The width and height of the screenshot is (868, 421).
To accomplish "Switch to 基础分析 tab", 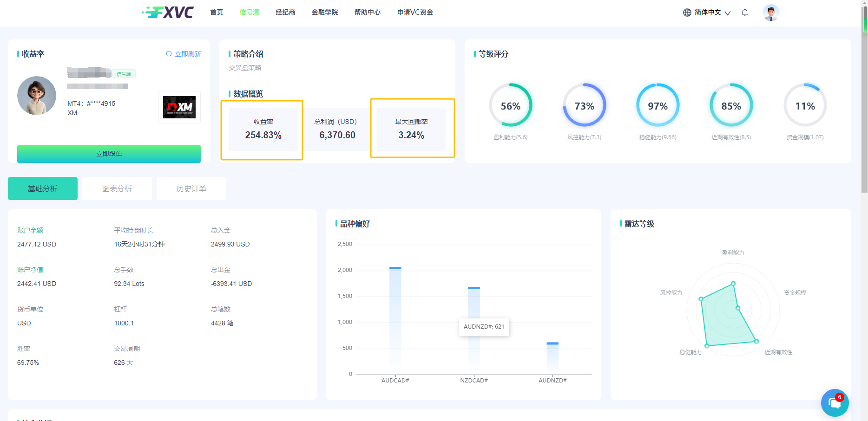I will click(43, 188).
